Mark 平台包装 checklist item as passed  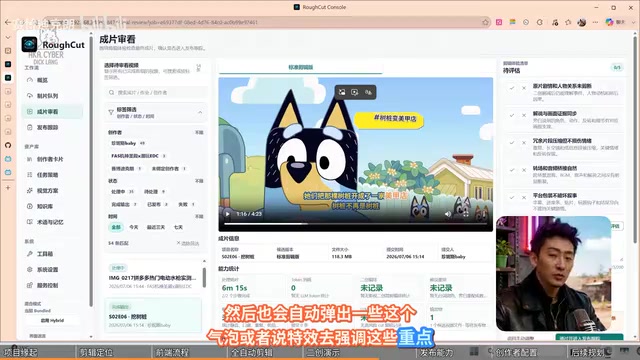[511, 197]
